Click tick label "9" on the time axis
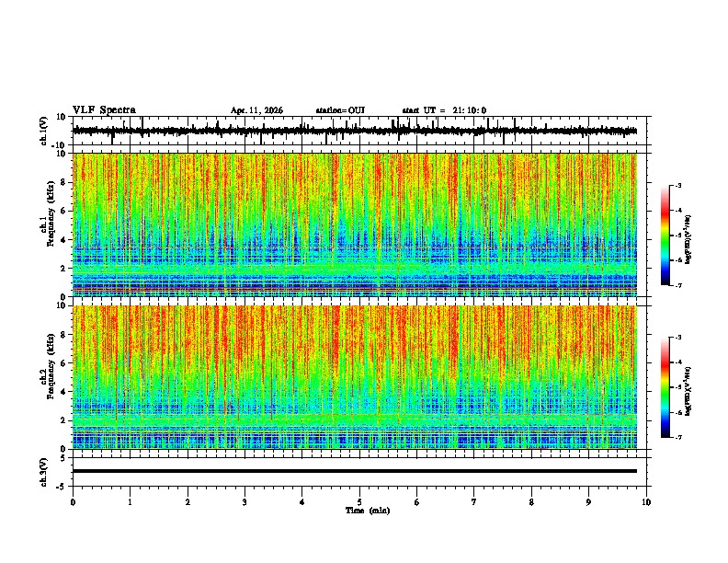Viewport: 728px width, 563px height. click(x=588, y=502)
